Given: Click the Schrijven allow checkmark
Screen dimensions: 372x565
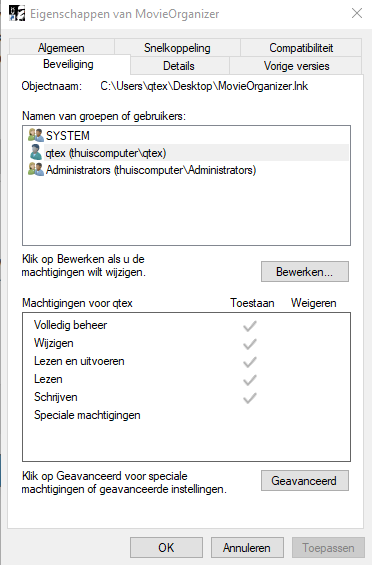Looking at the screenshot, I should point(249,398).
